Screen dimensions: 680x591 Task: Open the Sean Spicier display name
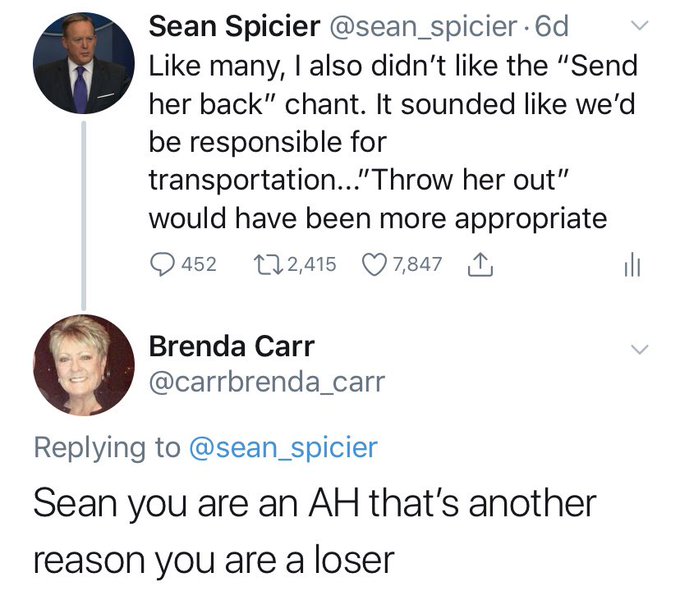(x=235, y=26)
